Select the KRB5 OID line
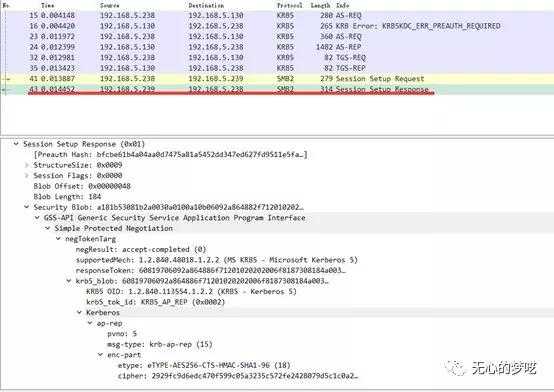The width and height of the screenshot is (554, 392). pos(191,292)
